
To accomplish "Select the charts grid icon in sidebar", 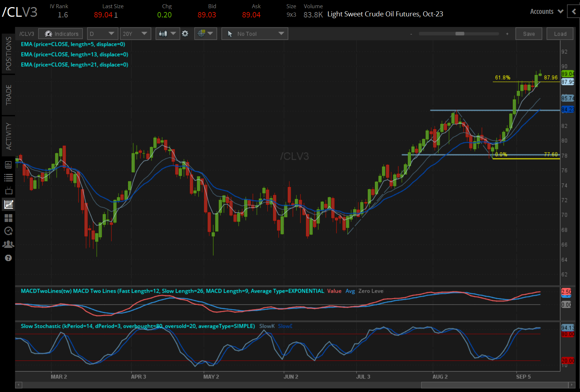I will tap(8, 205).
